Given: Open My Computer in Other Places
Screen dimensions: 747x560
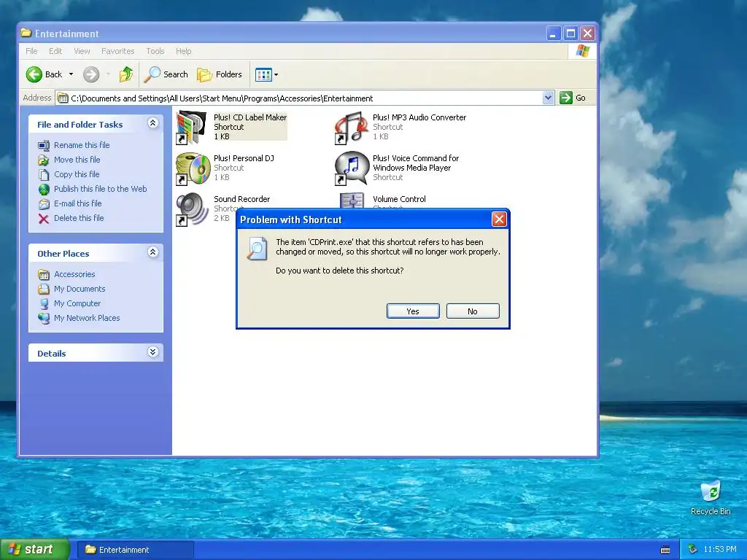Looking at the screenshot, I should (77, 303).
